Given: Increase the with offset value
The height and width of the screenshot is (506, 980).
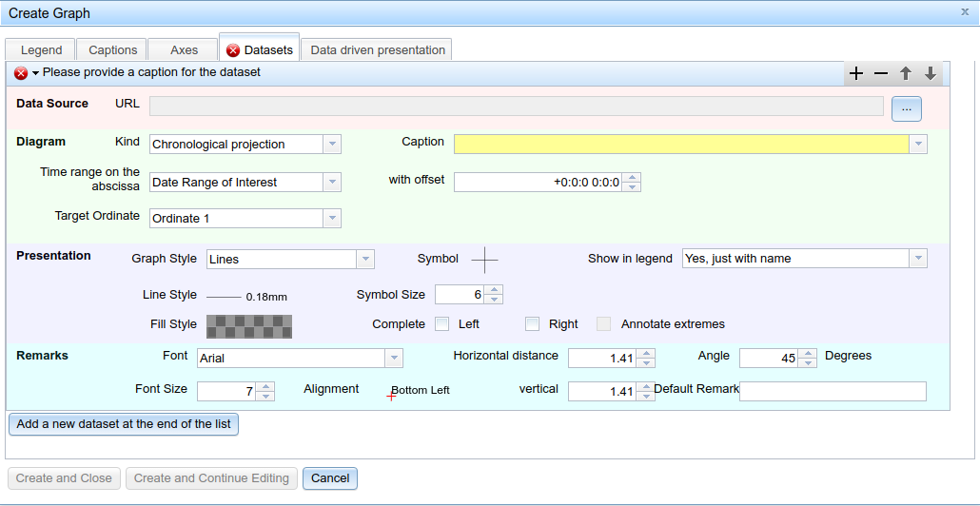Looking at the screenshot, I should [x=633, y=178].
